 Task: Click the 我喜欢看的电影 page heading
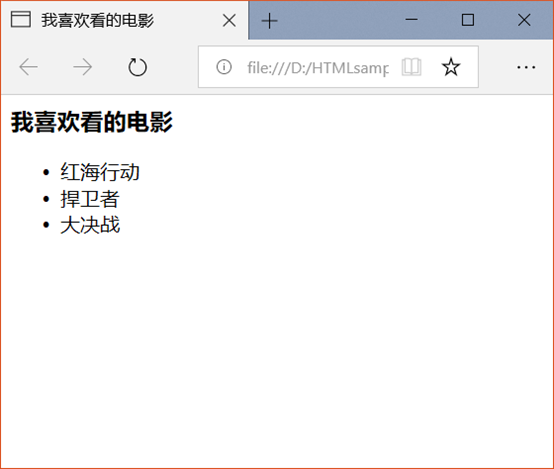coord(92,122)
